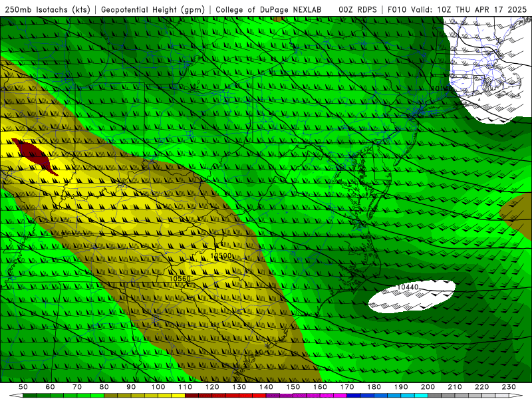Screen dimensions: 532x399
Task: Click the legend value 180
Action: 374,387
